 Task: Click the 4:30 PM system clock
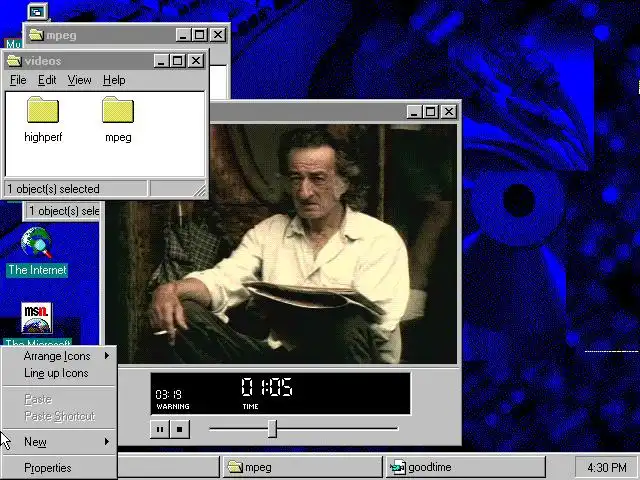coord(607,467)
